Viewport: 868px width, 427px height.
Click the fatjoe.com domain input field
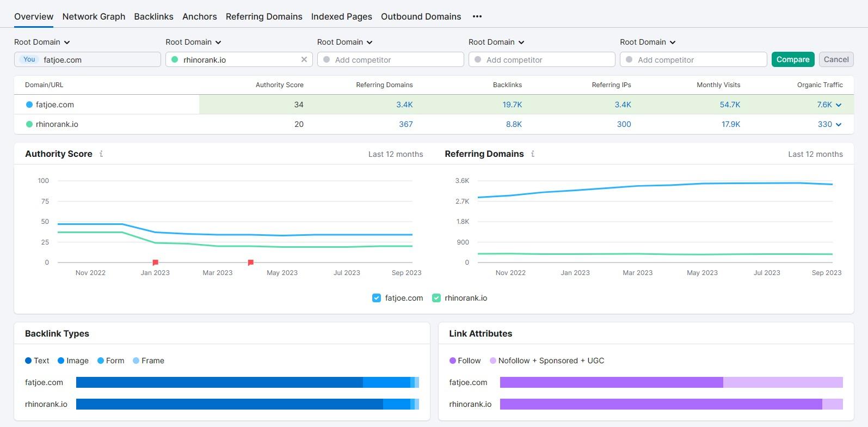pyautogui.click(x=88, y=59)
